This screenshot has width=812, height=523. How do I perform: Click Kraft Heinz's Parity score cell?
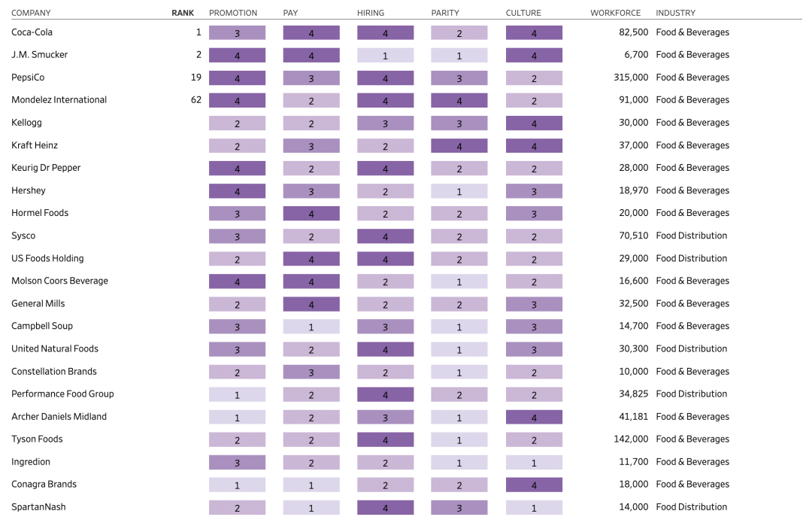click(459, 146)
